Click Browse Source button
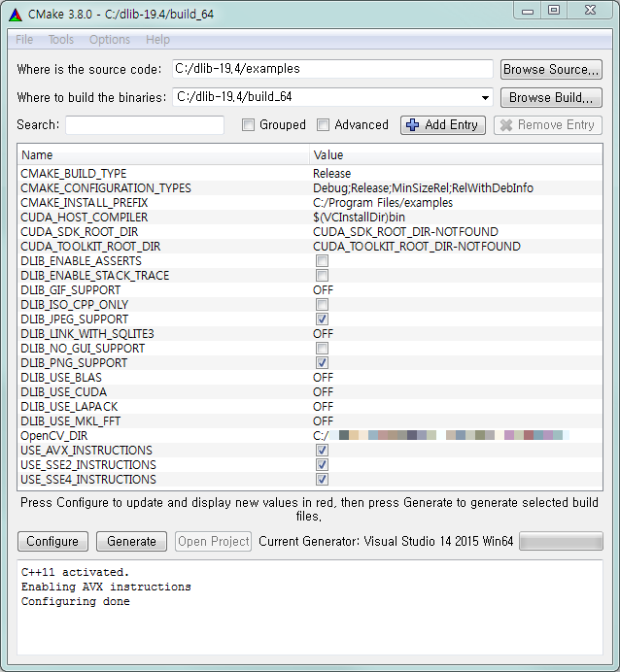The height and width of the screenshot is (672, 620). [x=551, y=70]
